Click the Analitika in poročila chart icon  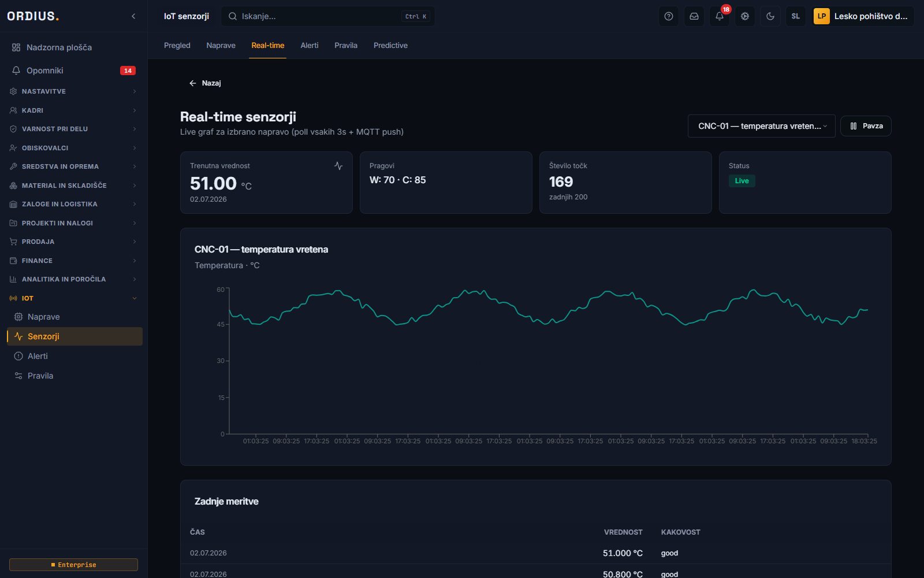[x=13, y=279]
